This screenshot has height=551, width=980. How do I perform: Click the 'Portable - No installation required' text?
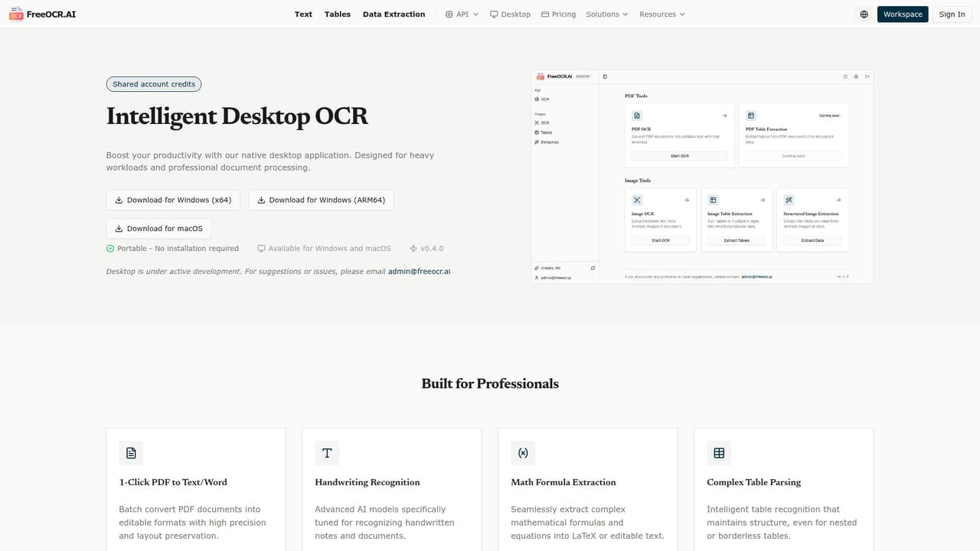click(178, 248)
